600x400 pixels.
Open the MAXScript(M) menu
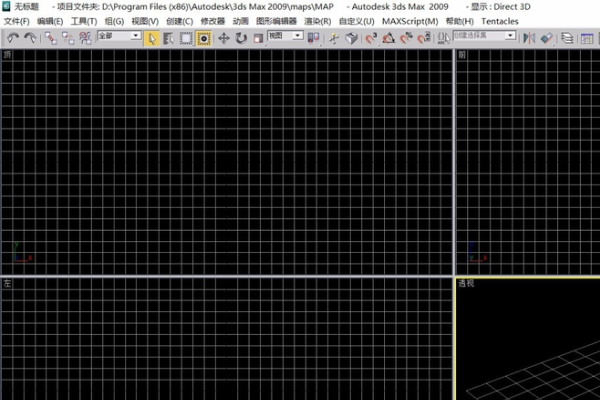[410, 21]
